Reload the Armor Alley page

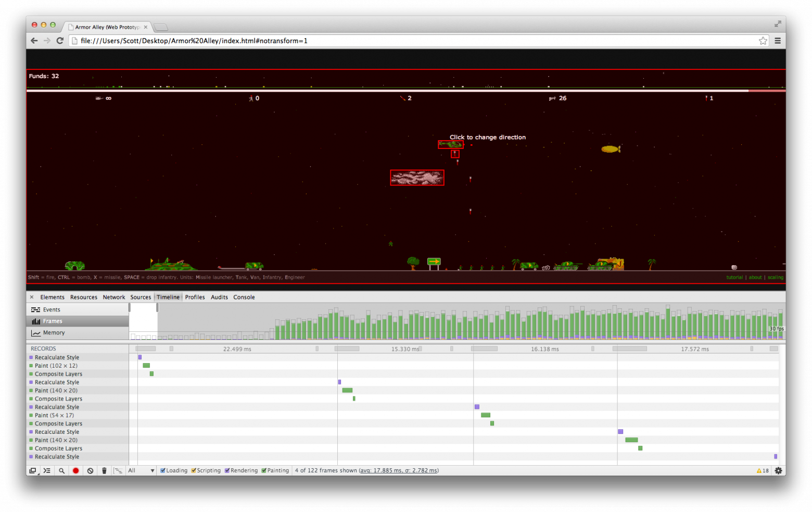pyautogui.click(x=60, y=41)
